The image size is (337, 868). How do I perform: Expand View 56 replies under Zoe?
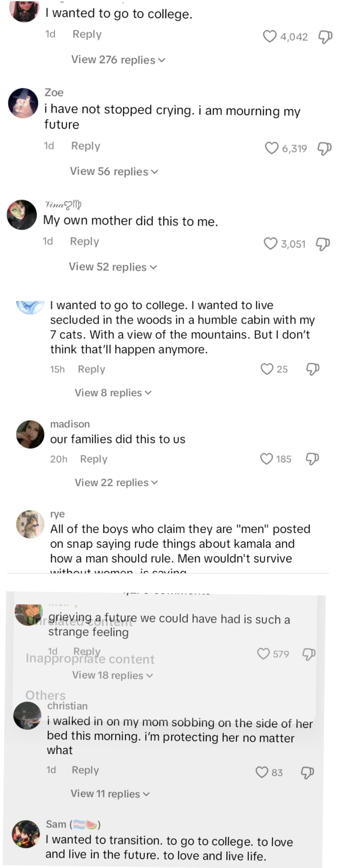[x=114, y=172]
